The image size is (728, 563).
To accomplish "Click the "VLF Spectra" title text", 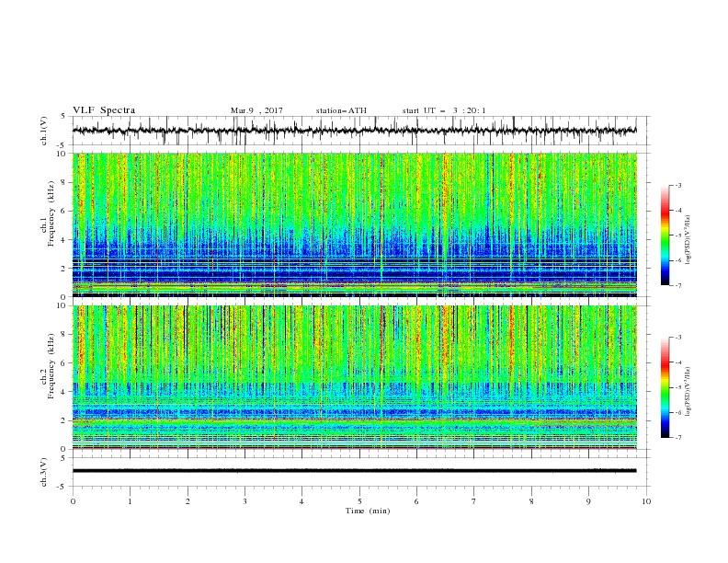I will [x=104, y=110].
